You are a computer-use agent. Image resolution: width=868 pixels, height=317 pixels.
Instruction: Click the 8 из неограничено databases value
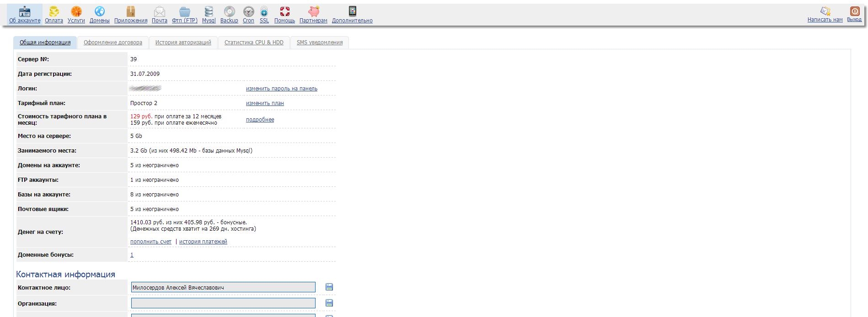pyautogui.click(x=155, y=195)
